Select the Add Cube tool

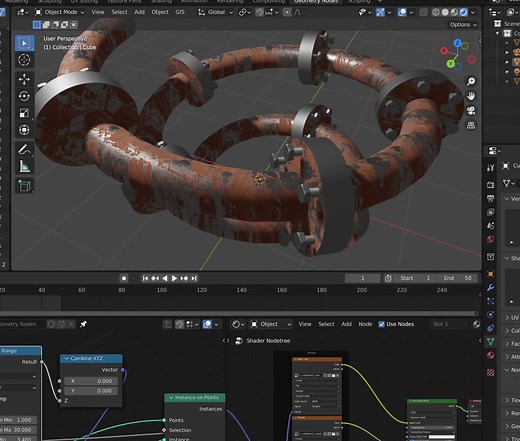tap(24, 186)
